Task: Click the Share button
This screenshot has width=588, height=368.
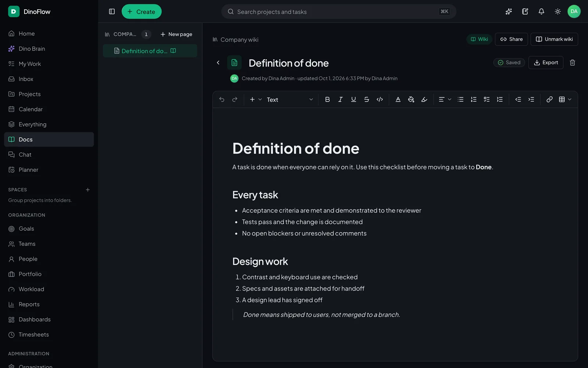Action: 511,39
